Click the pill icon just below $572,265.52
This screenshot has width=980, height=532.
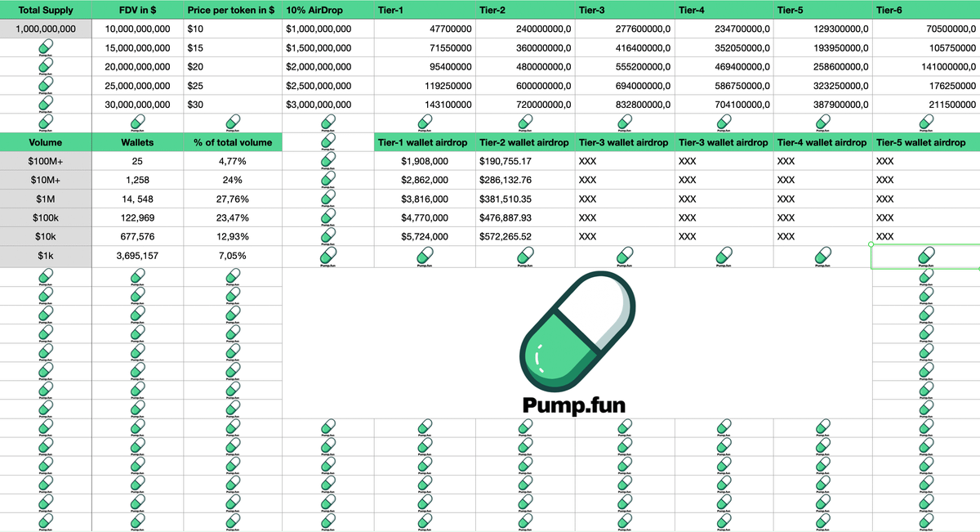(x=523, y=257)
